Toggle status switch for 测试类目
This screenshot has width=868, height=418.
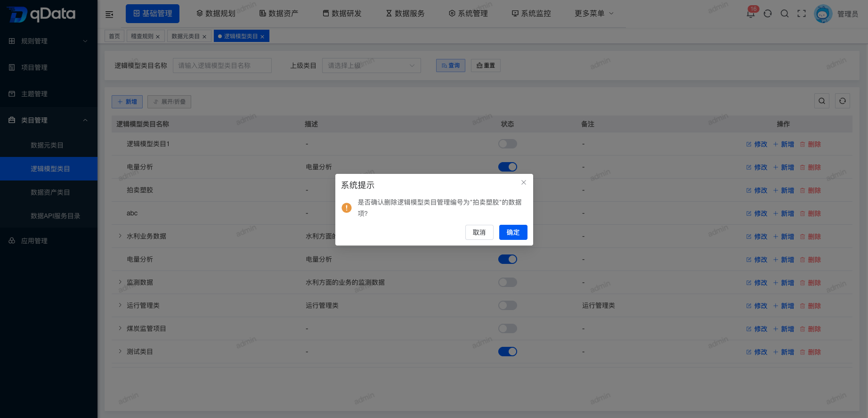pyautogui.click(x=508, y=352)
